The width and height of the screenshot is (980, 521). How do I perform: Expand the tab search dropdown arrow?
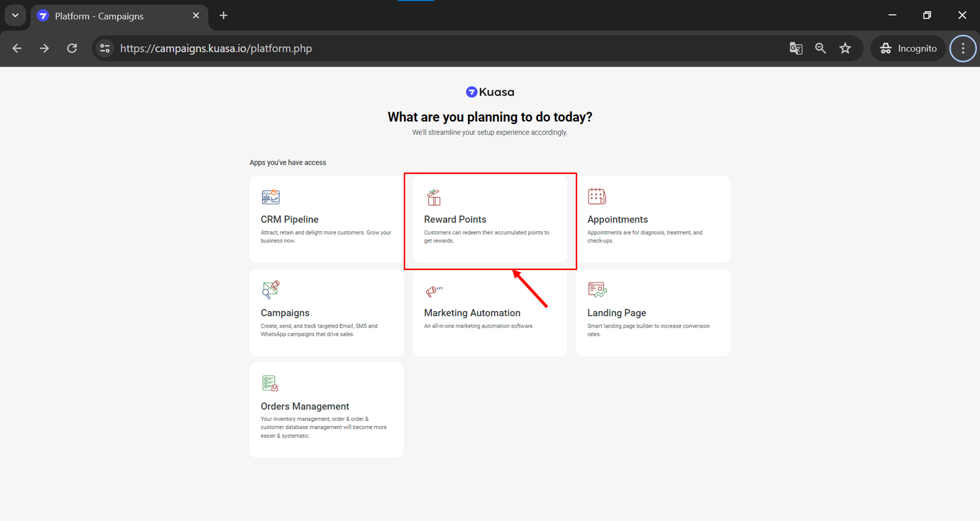click(x=15, y=16)
